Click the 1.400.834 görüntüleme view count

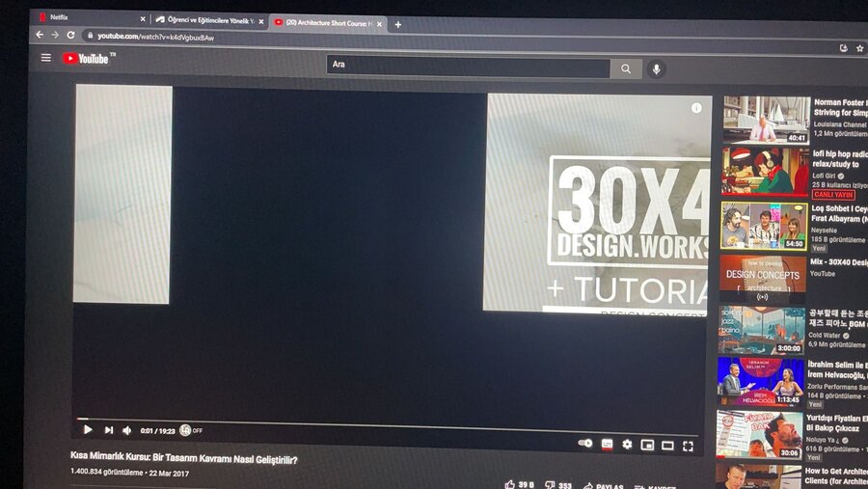(106, 472)
